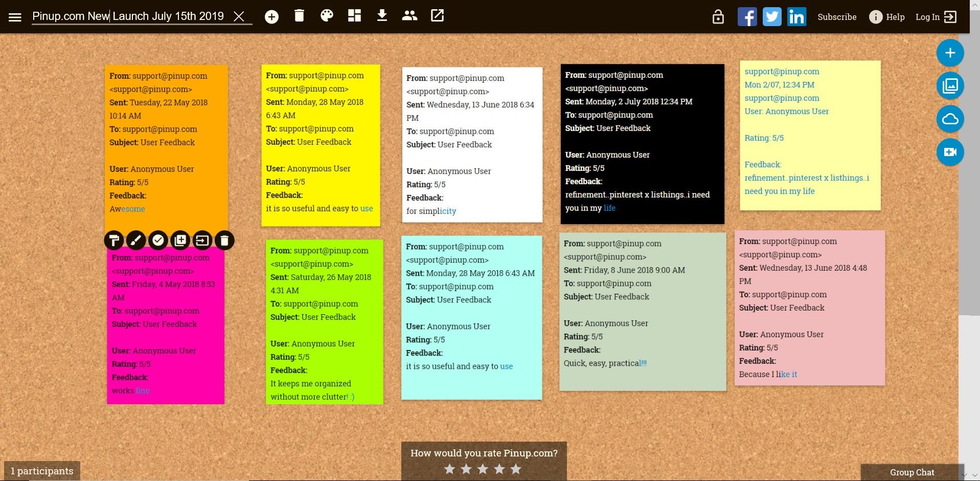The height and width of the screenshot is (481, 980).
Task: Open the hamburger main menu
Action: click(15, 17)
